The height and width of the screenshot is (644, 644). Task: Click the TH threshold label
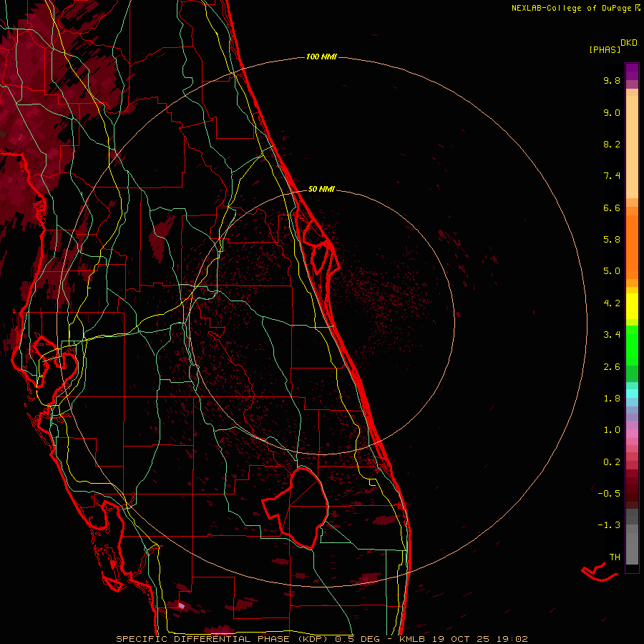click(615, 557)
